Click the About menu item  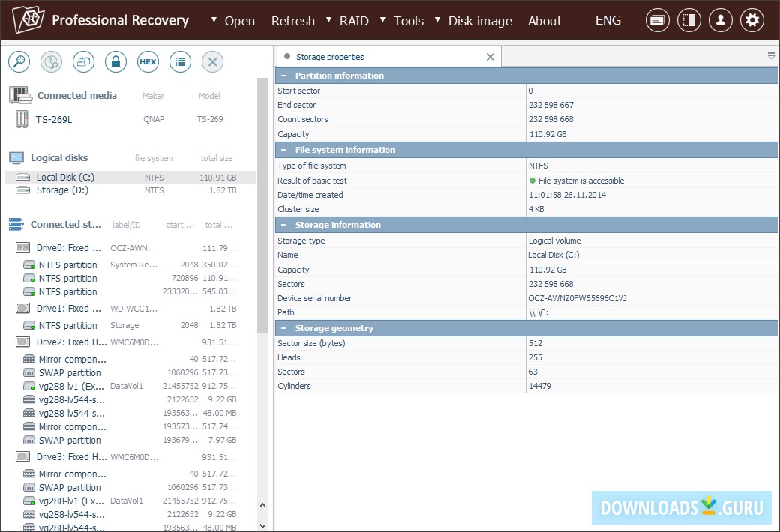click(544, 21)
